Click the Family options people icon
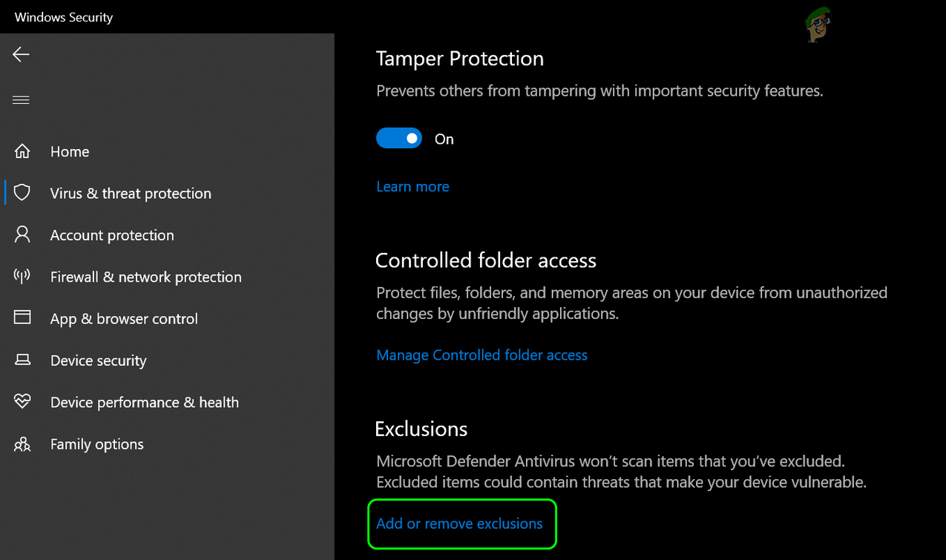Viewport: 946px width, 560px height. [22, 444]
